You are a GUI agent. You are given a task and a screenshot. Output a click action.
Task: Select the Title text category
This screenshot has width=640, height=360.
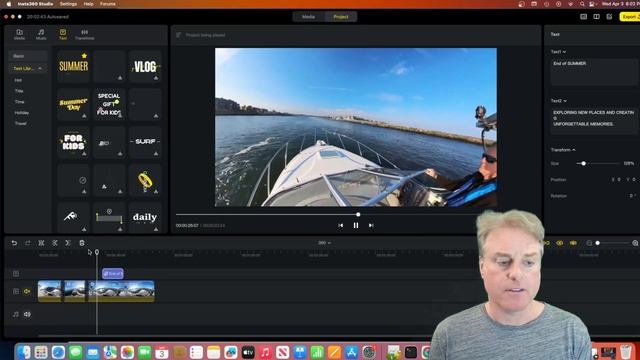coord(19,91)
